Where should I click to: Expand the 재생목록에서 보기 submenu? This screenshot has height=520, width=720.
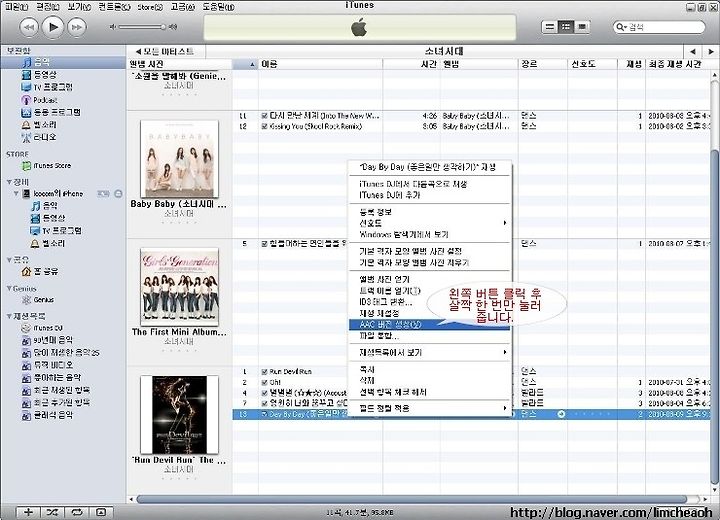tap(430, 352)
